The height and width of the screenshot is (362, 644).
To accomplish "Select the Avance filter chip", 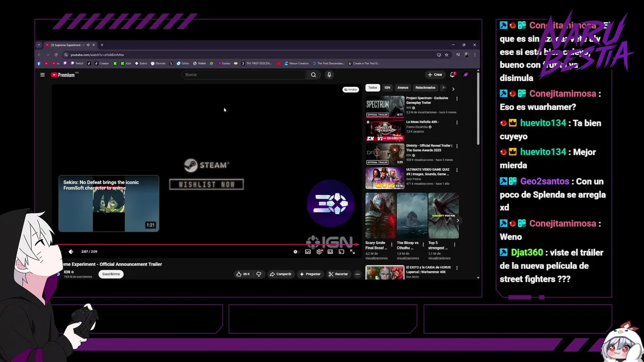I will [x=403, y=87].
